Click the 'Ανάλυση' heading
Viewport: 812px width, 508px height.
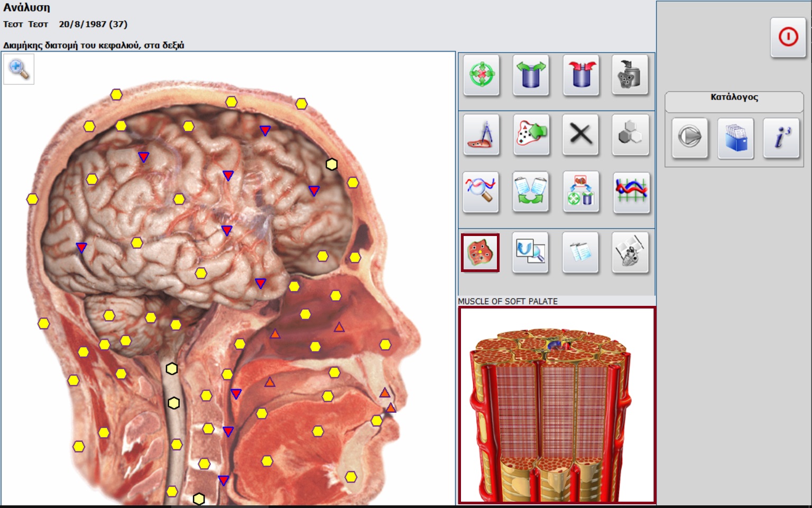(26, 8)
